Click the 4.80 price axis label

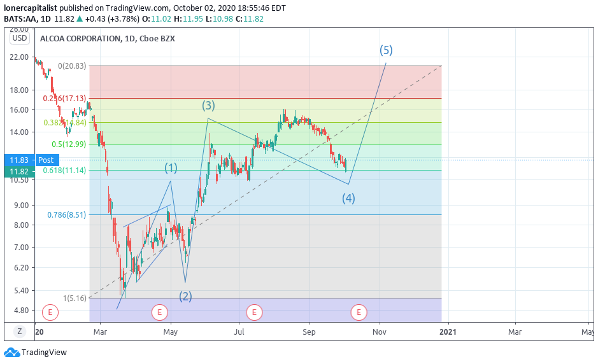[x=21, y=311]
